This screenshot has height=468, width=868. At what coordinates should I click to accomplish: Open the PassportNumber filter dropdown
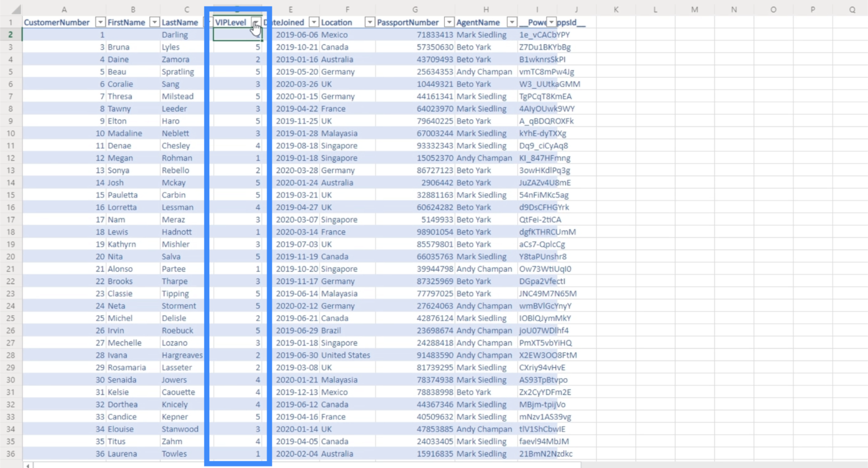point(449,22)
